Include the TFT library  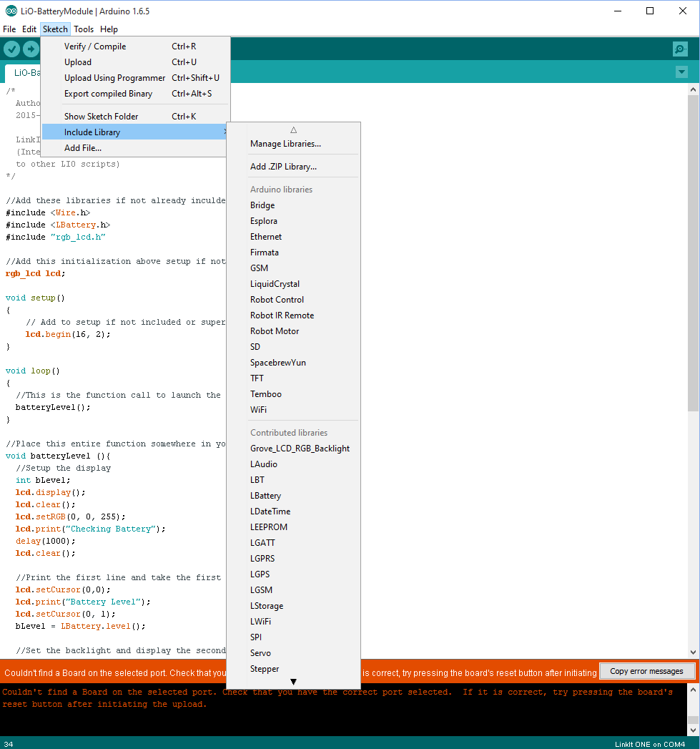pyautogui.click(x=293, y=379)
